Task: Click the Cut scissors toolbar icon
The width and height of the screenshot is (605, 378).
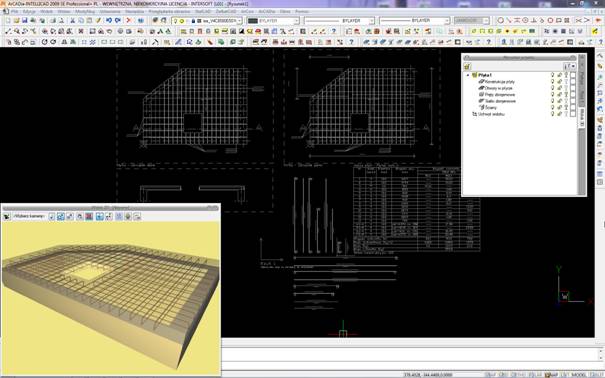Action: [73, 20]
